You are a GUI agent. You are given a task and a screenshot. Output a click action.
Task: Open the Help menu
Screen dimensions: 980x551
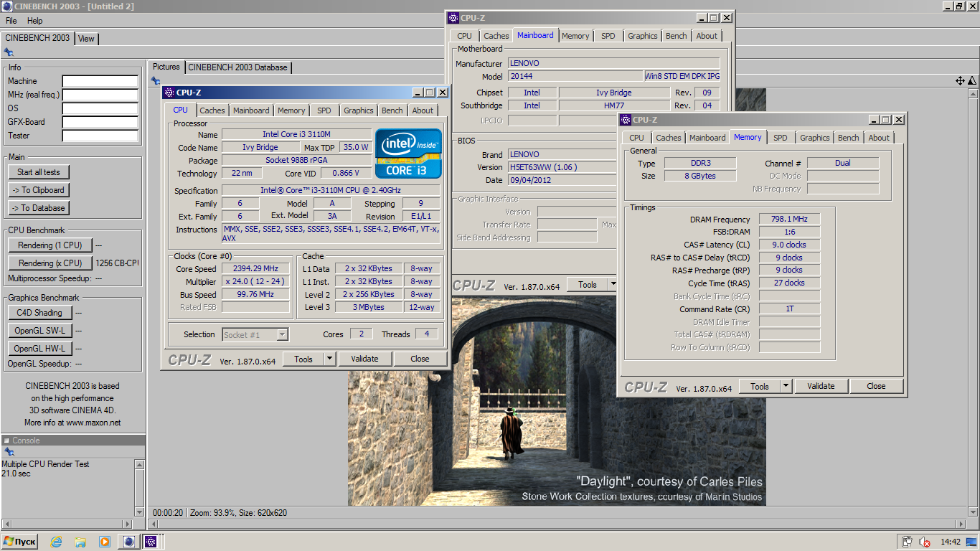pos(35,21)
